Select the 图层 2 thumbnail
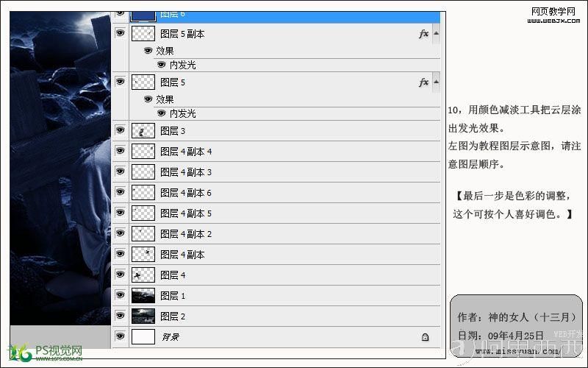Screen dimensions: 588x368 [x=143, y=316]
